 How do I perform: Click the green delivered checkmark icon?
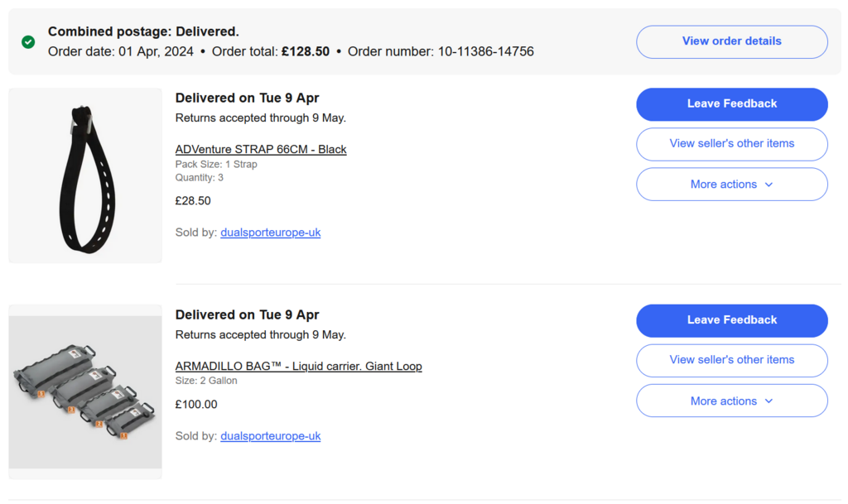28,41
